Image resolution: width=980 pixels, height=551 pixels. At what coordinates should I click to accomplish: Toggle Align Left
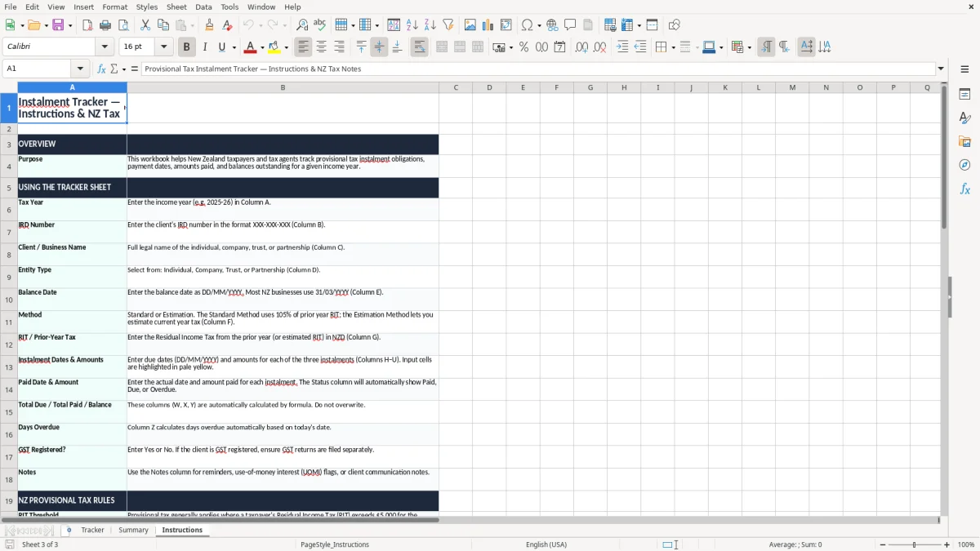coord(303,47)
